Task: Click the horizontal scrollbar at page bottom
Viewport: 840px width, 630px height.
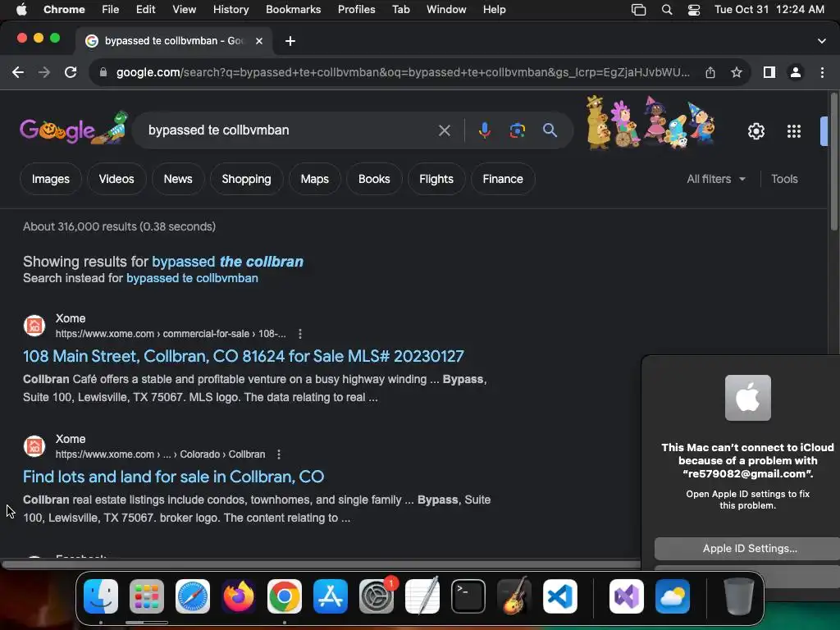Action: [x=322, y=564]
